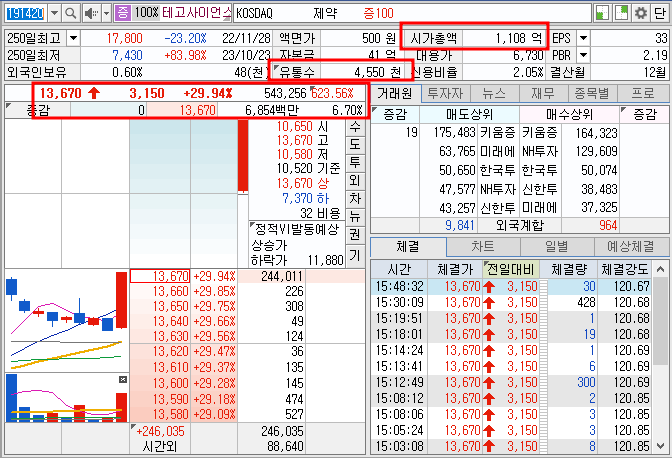Click the magnifier stock search icon
The height and width of the screenshot is (458, 672).
coord(70,13)
